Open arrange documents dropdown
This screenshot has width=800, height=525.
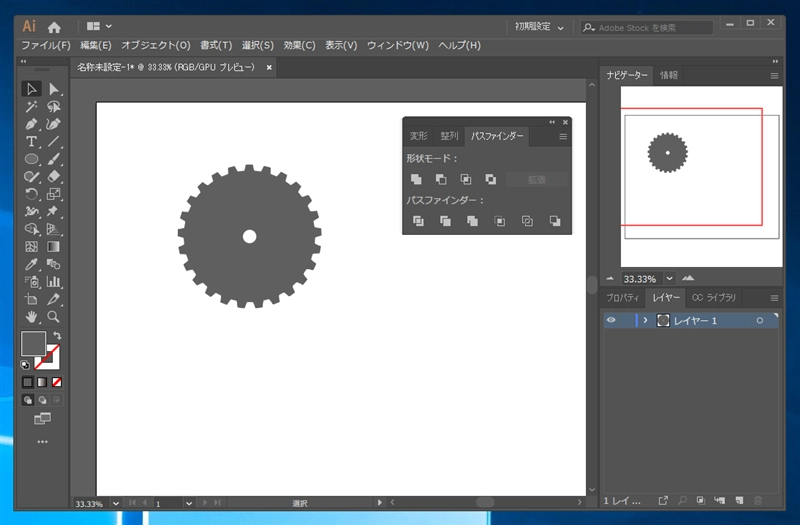[99, 26]
